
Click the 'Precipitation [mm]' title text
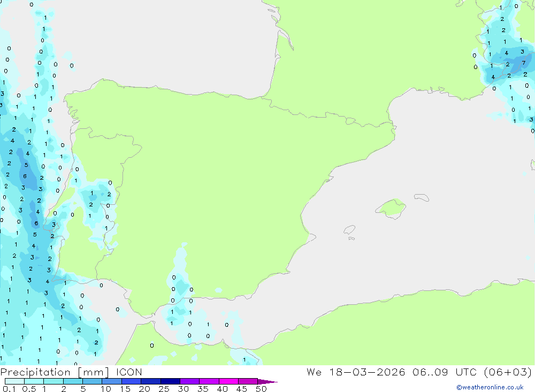[55, 372]
